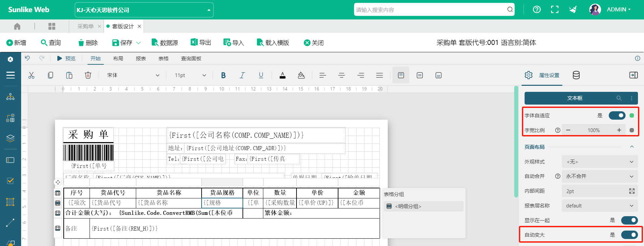Viewport: 644px width, 246px height.
Task: Justify text alignment
Action: point(379,75)
